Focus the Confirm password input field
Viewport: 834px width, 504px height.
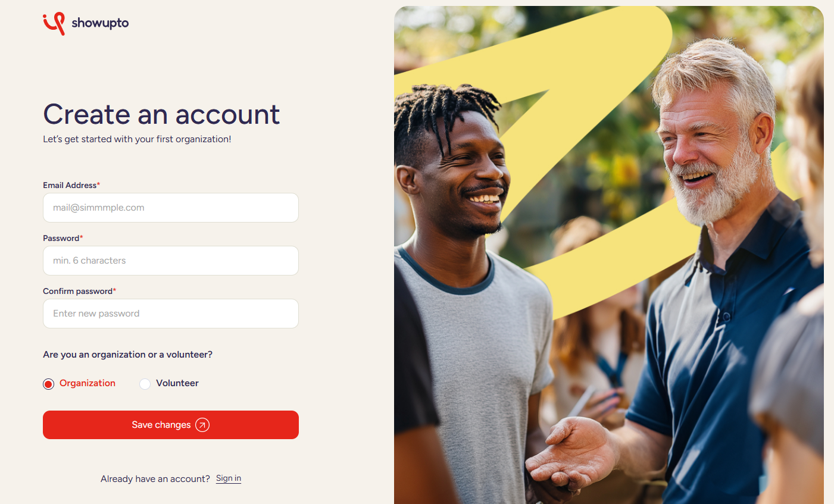click(x=171, y=314)
